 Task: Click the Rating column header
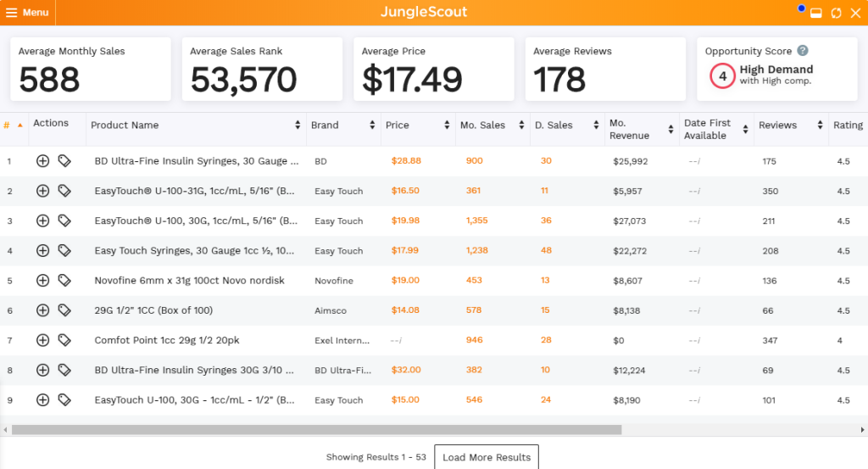[x=848, y=126]
